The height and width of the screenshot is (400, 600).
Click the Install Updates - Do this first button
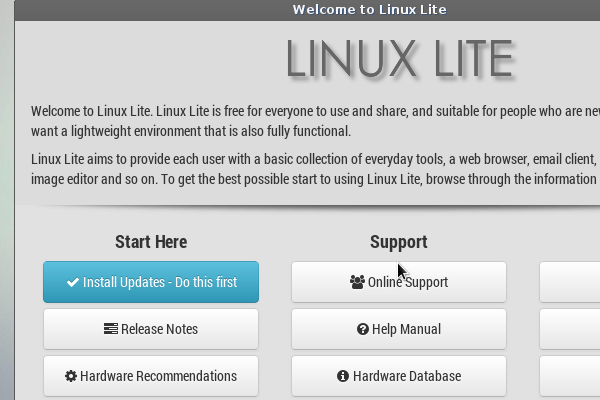[x=151, y=282]
